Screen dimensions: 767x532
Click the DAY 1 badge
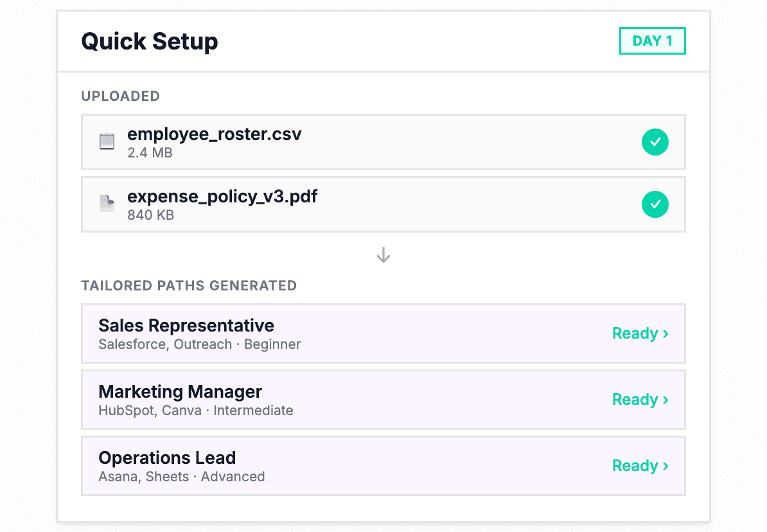coord(652,41)
